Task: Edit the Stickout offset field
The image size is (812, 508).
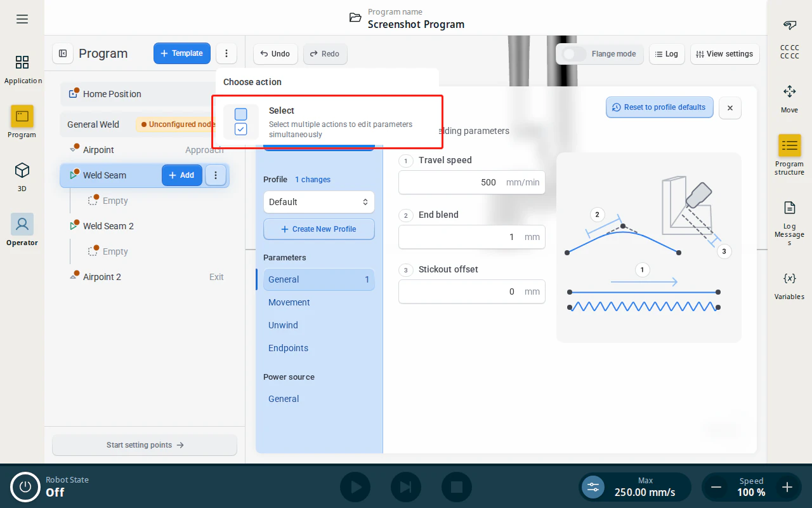Action: click(x=471, y=291)
